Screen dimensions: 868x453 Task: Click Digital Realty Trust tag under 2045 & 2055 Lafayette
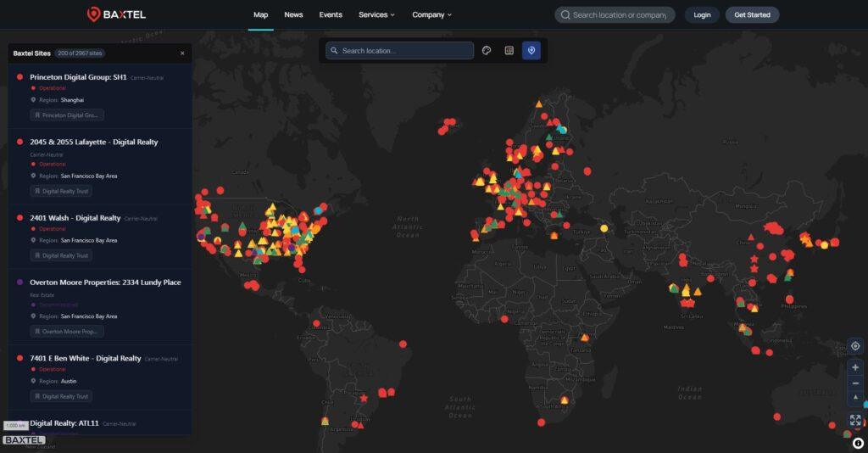click(61, 191)
